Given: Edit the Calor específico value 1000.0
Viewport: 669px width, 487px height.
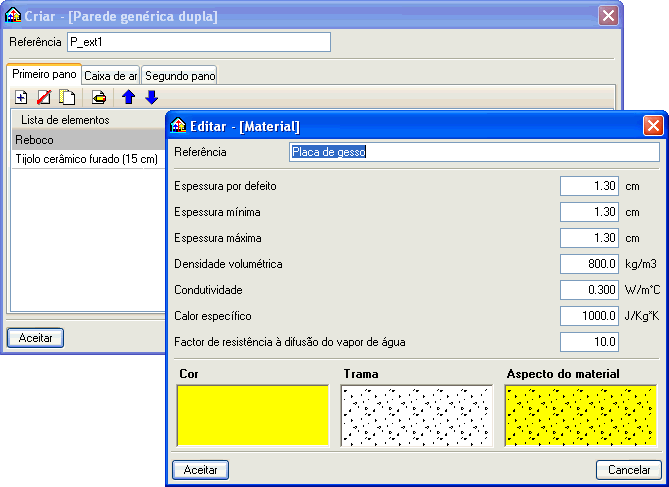Looking at the screenshot, I should [x=589, y=316].
